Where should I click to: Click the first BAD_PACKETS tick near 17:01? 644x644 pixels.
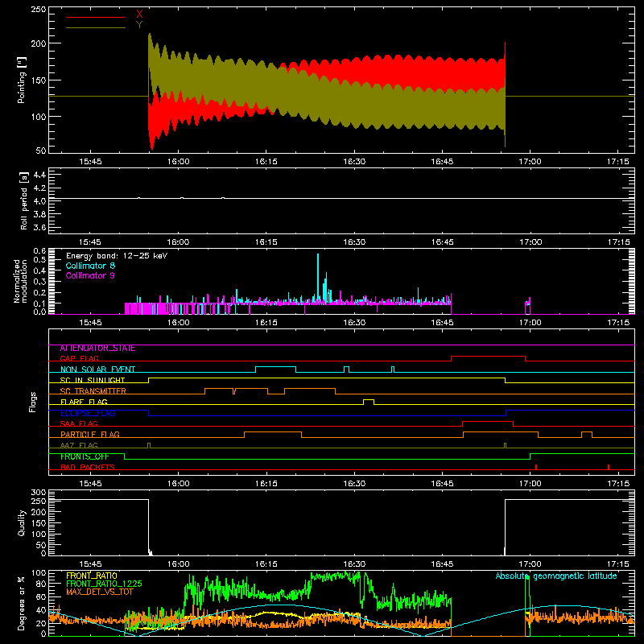(x=536, y=467)
